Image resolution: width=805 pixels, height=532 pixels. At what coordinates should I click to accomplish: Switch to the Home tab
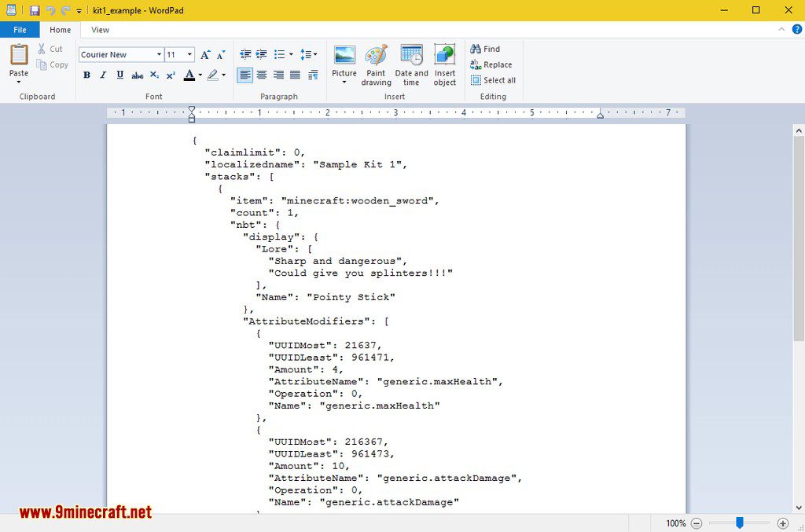pyautogui.click(x=60, y=30)
